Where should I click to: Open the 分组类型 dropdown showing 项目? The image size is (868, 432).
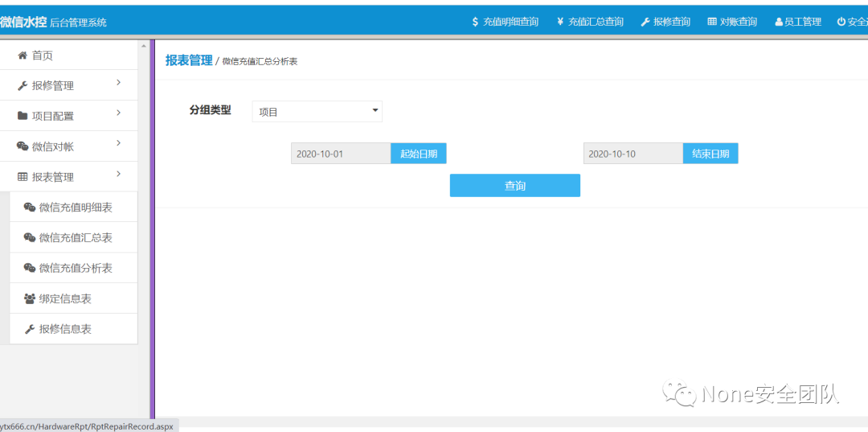(317, 111)
